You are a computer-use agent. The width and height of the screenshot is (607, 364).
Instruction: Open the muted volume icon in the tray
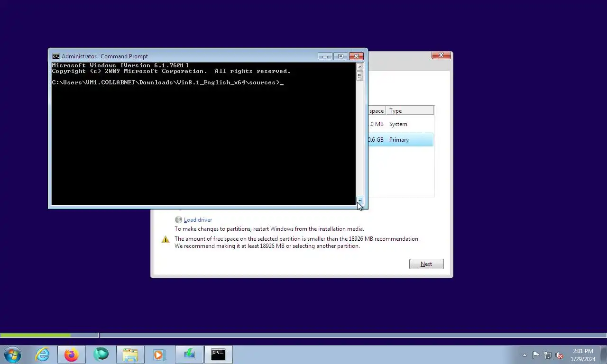[559, 355]
